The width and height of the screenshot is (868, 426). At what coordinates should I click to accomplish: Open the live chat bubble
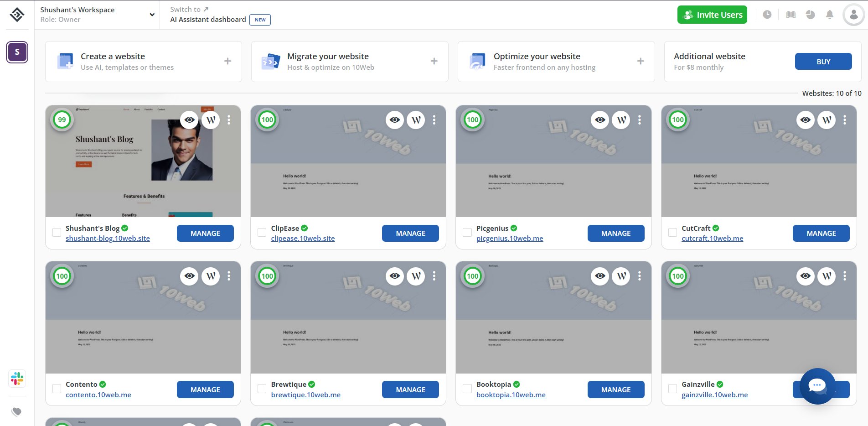pos(817,386)
